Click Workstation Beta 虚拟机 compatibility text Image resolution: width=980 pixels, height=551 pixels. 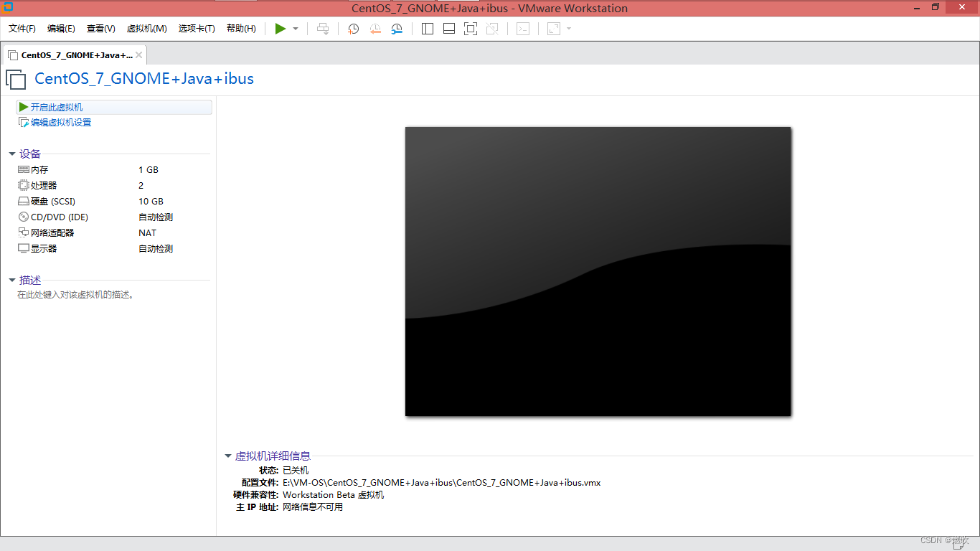(x=333, y=495)
